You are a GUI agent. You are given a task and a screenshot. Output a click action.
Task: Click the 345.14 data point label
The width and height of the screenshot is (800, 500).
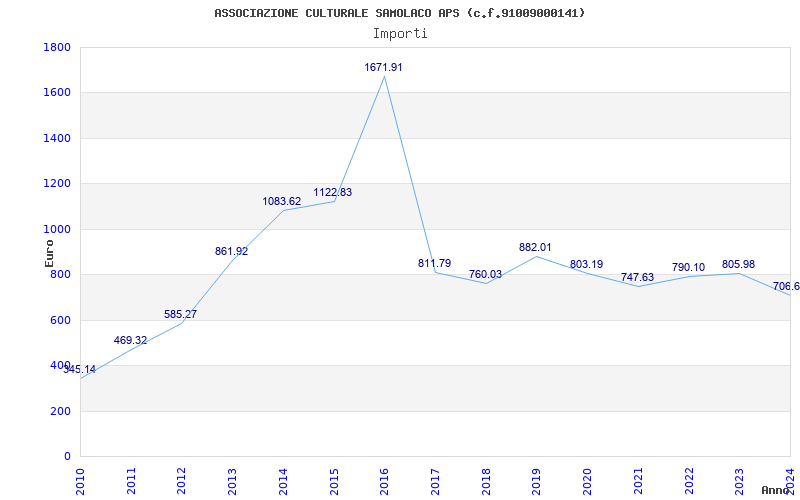click(x=80, y=369)
